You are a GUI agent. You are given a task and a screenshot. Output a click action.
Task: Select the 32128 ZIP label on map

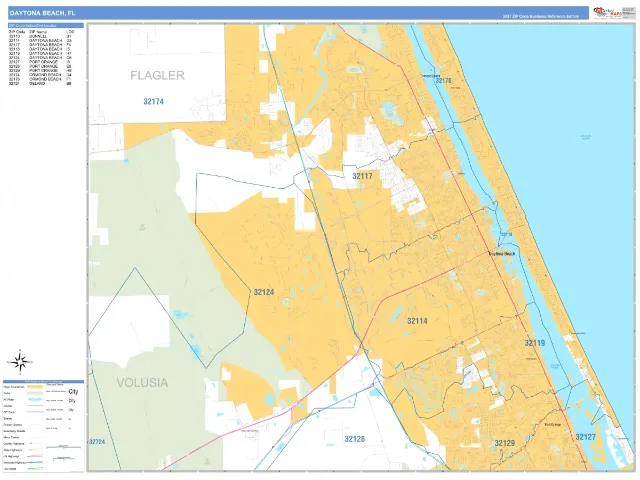(355, 439)
